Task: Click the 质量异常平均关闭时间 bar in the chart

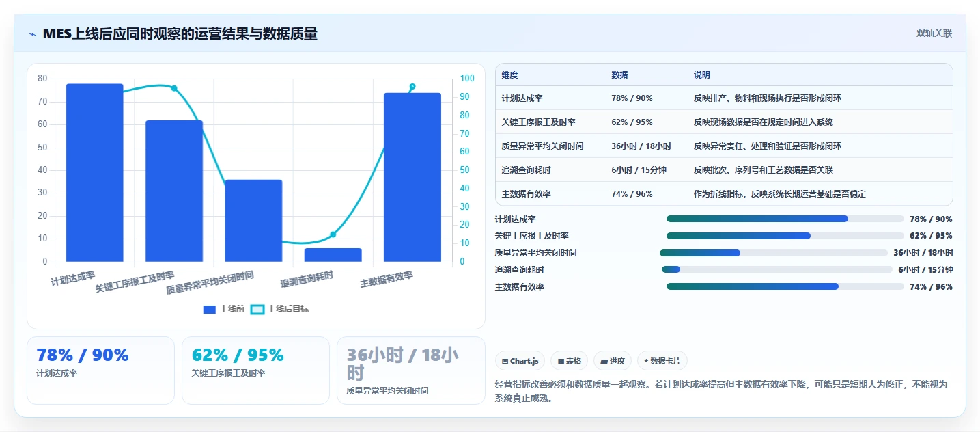Action: coord(253,221)
